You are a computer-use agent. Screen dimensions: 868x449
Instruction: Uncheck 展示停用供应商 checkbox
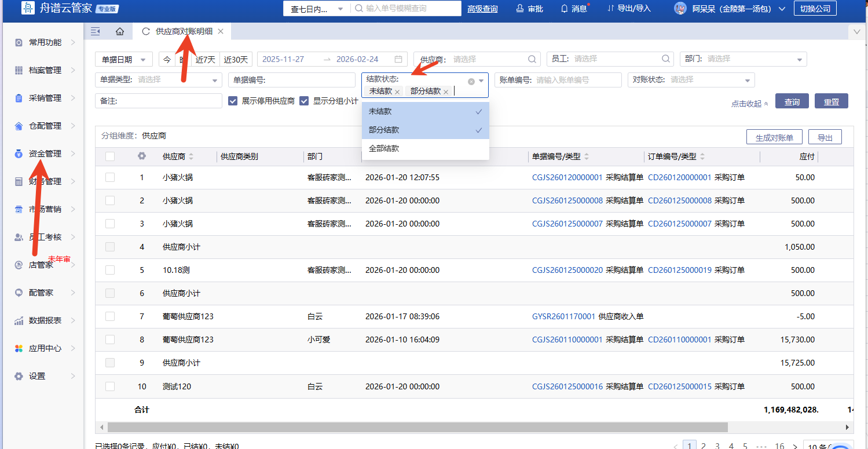(x=233, y=101)
